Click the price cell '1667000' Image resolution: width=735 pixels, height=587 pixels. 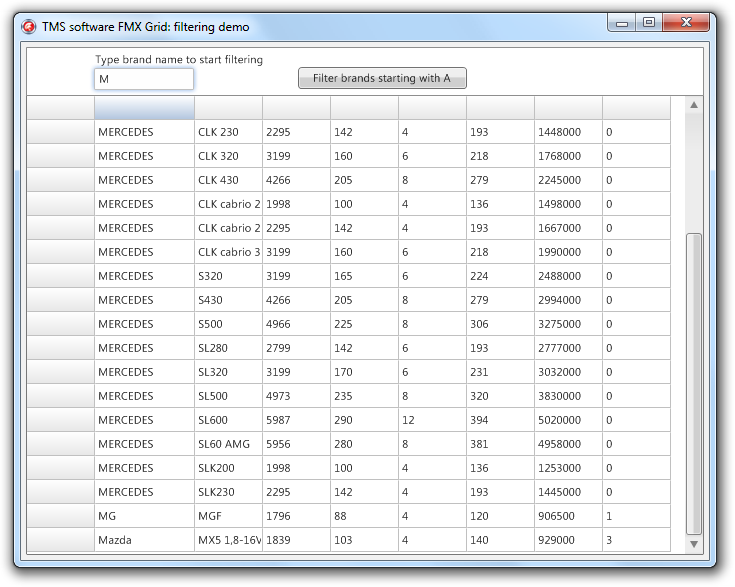pyautogui.click(x=568, y=228)
